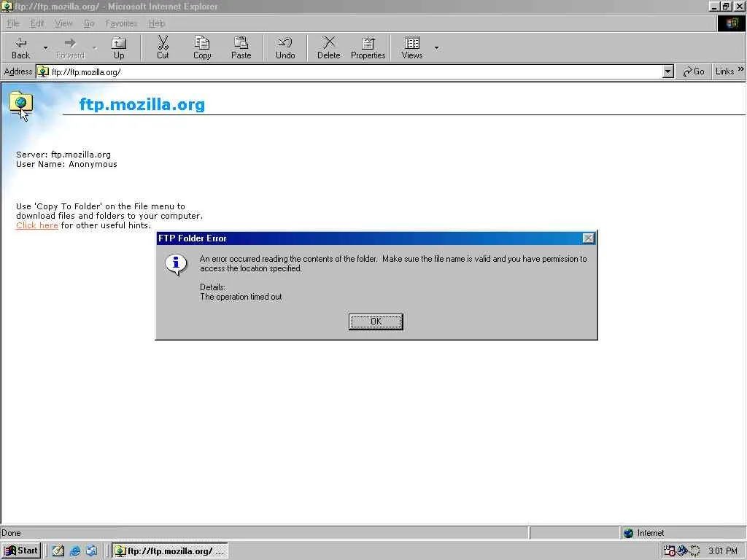The height and width of the screenshot is (560, 747).
Task: Open the Back history dropdown arrow
Action: [45, 47]
